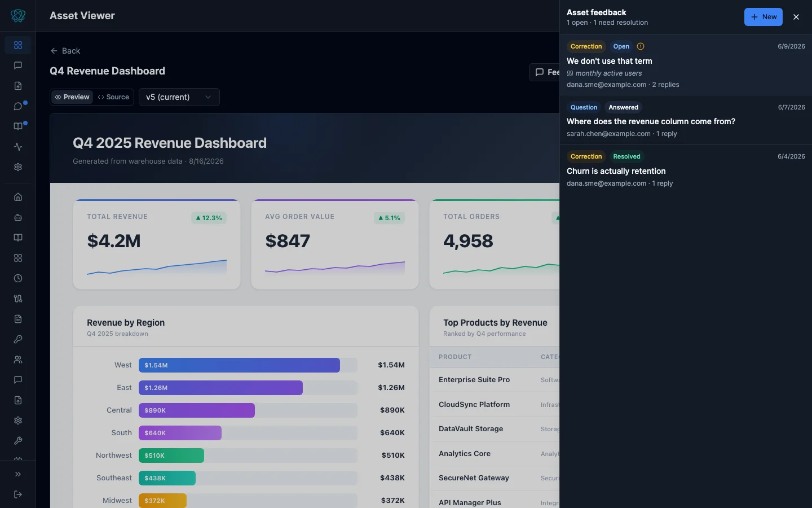Open the document lines icon in the sidebar

coord(18,319)
